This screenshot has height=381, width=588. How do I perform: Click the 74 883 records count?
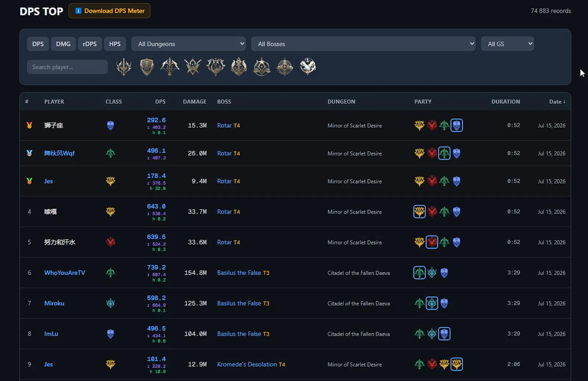551,11
